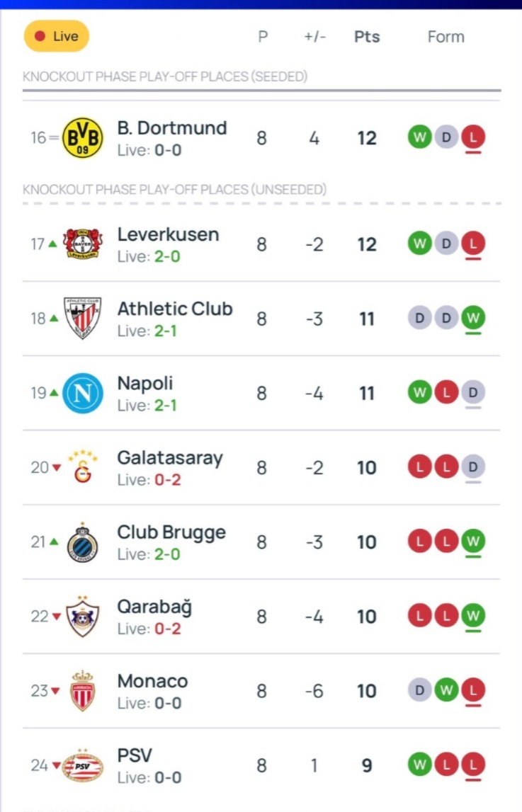Click Leverkusen's live 2-0 score
Image resolution: width=522 pixels, height=812 pixels.
point(167,256)
